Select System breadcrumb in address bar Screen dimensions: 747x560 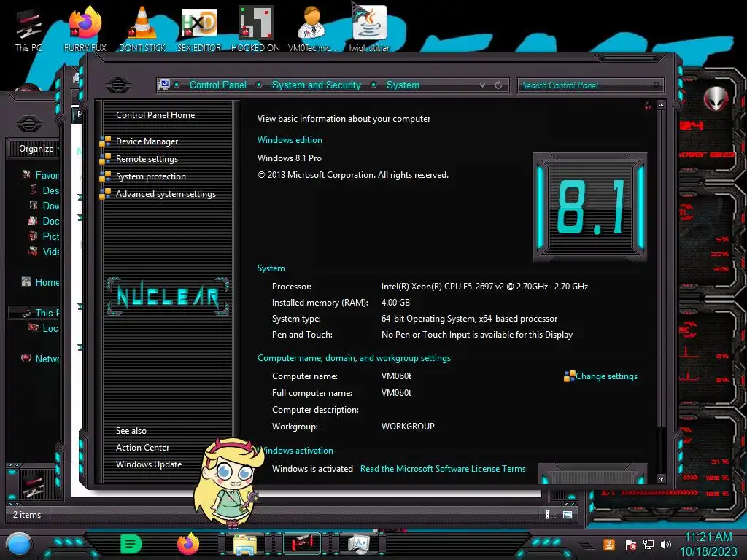pyautogui.click(x=403, y=85)
